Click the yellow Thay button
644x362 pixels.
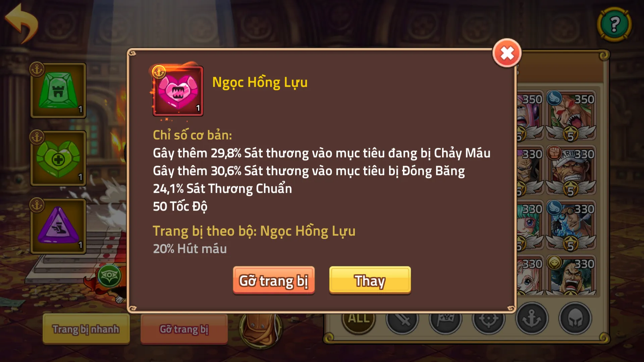(x=370, y=281)
